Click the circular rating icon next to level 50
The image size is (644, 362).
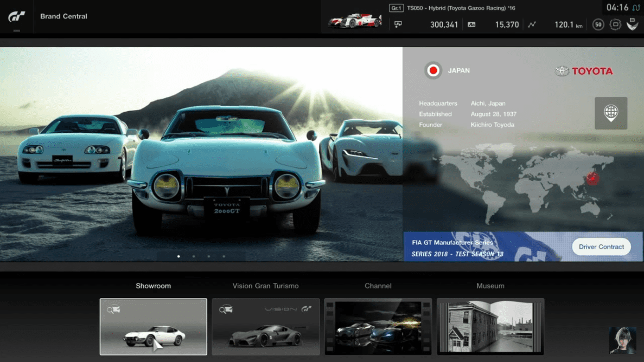coord(615,24)
